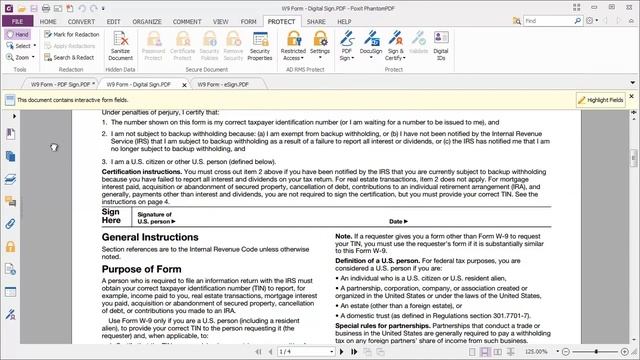The image size is (640, 360).
Task: Open file using the folder icon
Action: (x=22, y=8)
